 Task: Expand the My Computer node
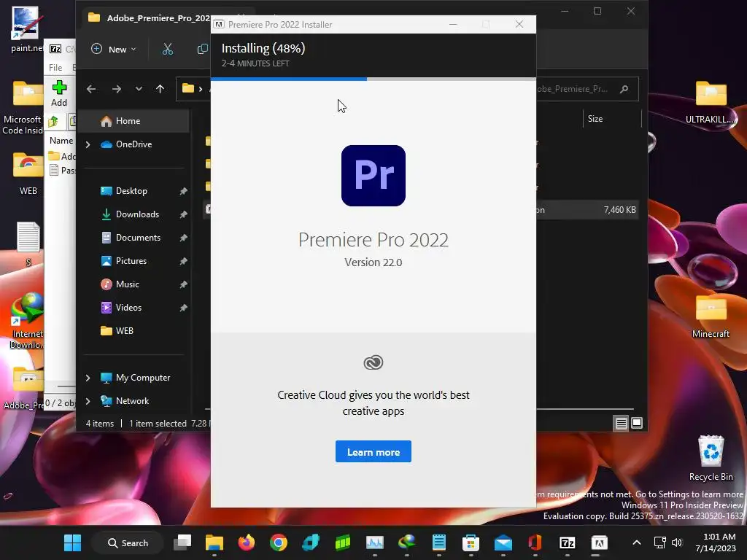point(88,378)
